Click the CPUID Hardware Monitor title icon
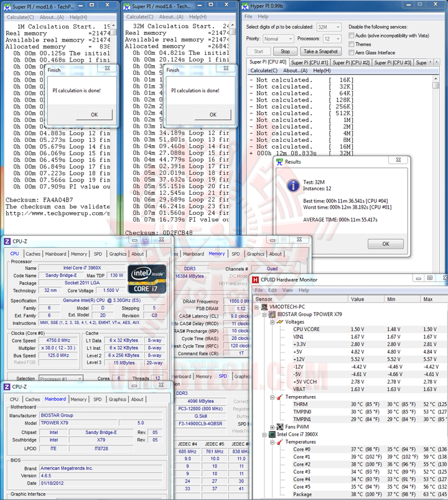This screenshot has width=448, height=500. [x=255, y=280]
